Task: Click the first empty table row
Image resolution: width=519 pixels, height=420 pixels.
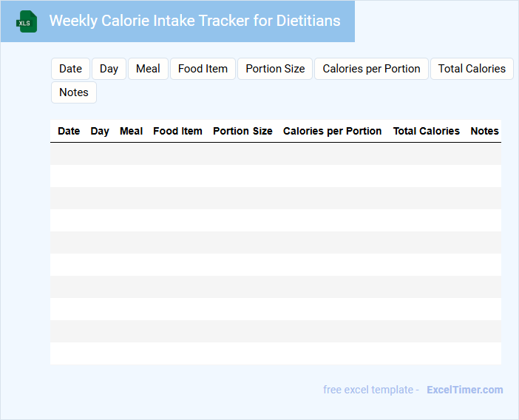Action: click(x=275, y=154)
